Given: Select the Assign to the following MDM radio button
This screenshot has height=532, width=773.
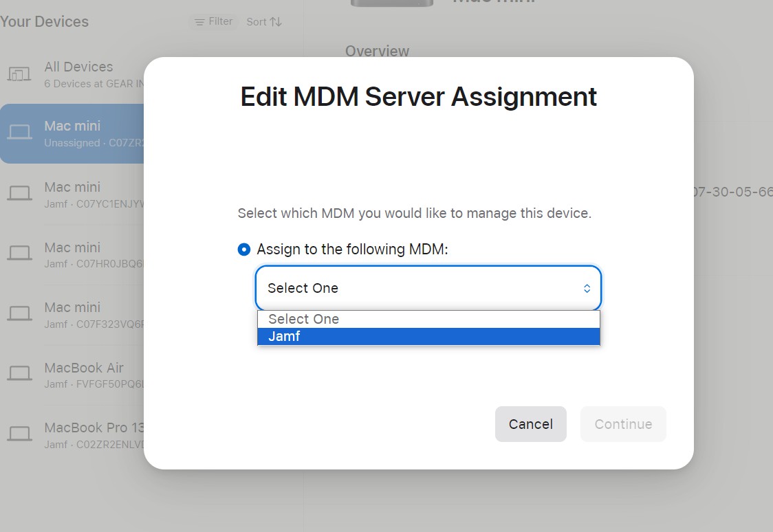Looking at the screenshot, I should pyautogui.click(x=243, y=250).
